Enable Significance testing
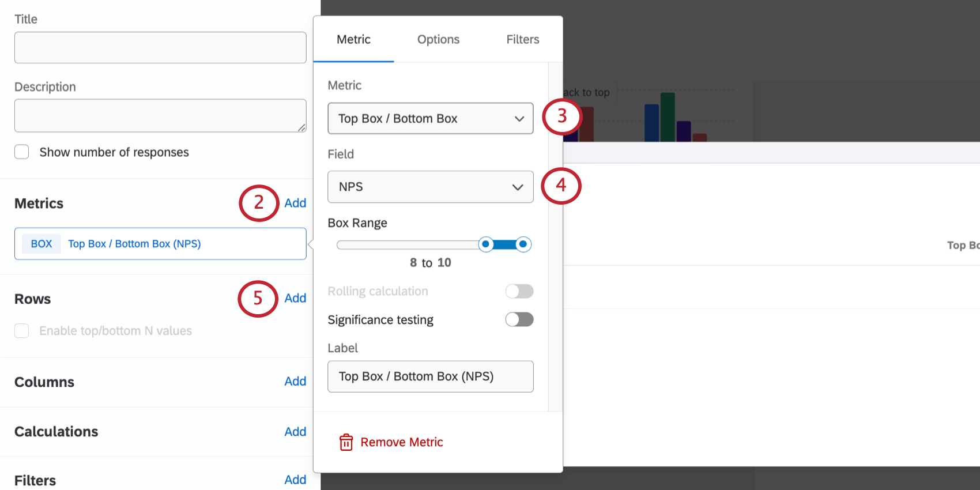The height and width of the screenshot is (490, 980). click(x=518, y=319)
